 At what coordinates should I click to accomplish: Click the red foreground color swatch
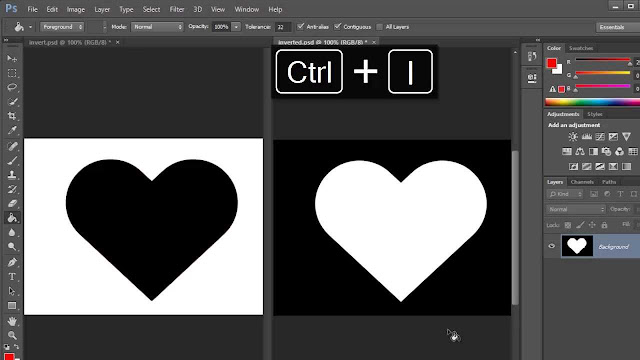tap(551, 63)
